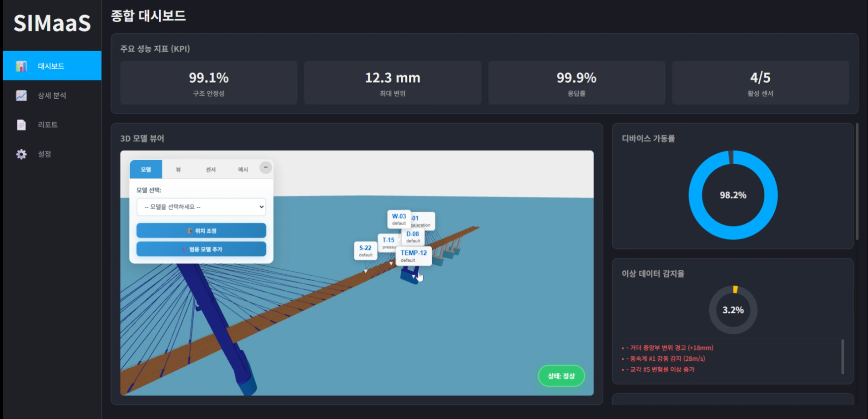Toggle the 상태: 정상 status badge
868x419 pixels.
[x=561, y=376]
